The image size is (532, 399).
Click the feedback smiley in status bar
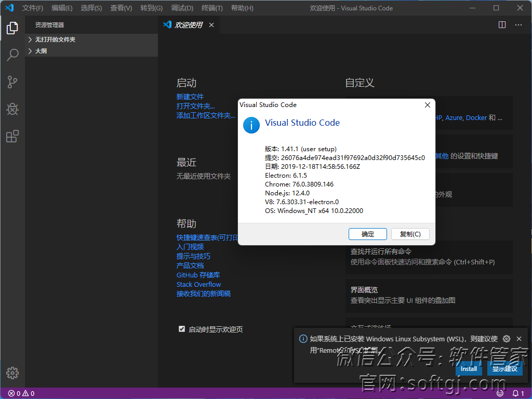point(500,394)
